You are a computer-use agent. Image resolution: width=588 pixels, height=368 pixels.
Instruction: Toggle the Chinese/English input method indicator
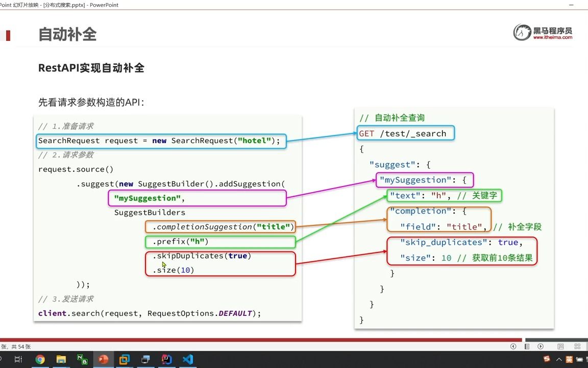(569, 359)
